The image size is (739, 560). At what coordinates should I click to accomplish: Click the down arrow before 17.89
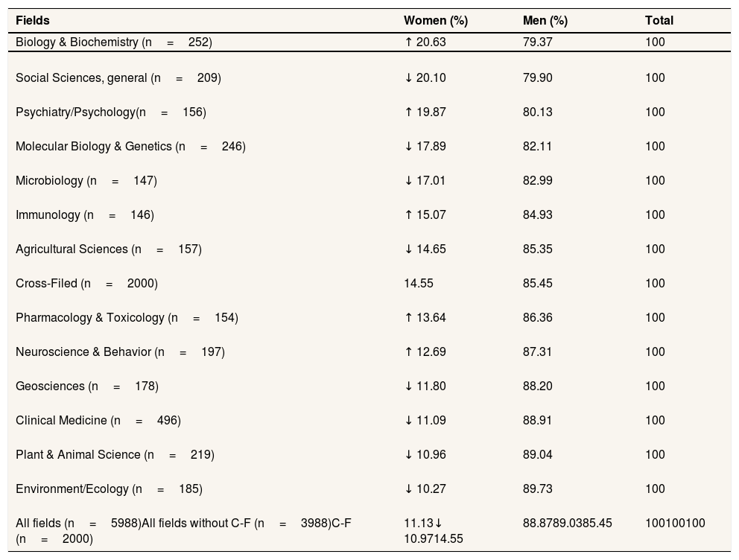(x=408, y=147)
